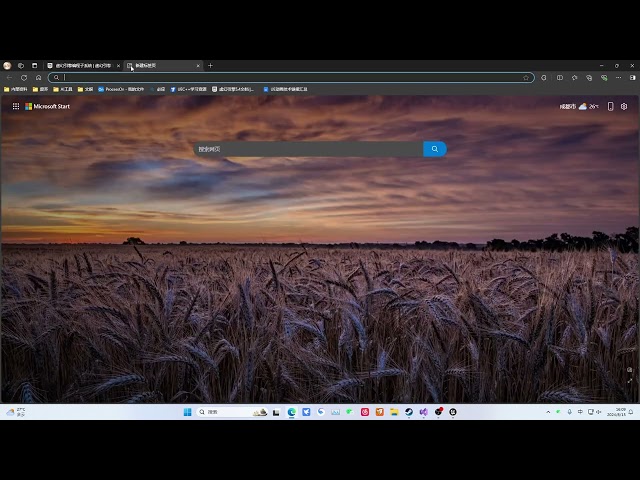
Task: Click the mobile phone icon beside weather
Action: point(610,106)
